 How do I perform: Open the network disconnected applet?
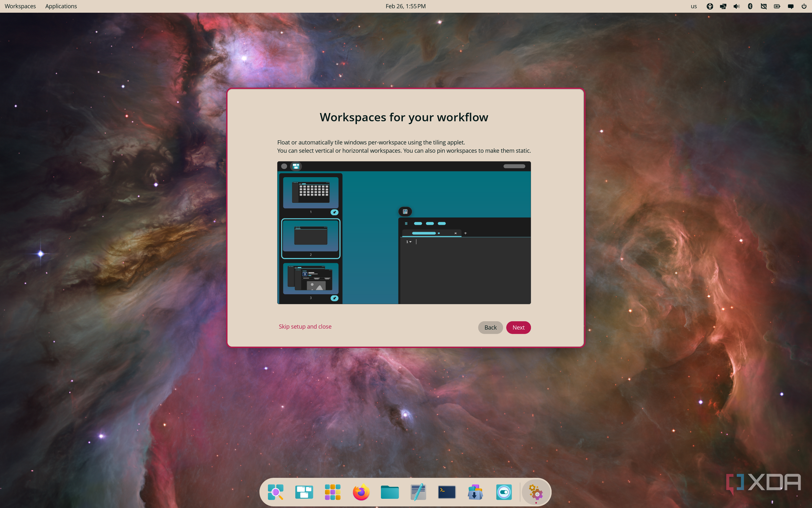tap(763, 6)
